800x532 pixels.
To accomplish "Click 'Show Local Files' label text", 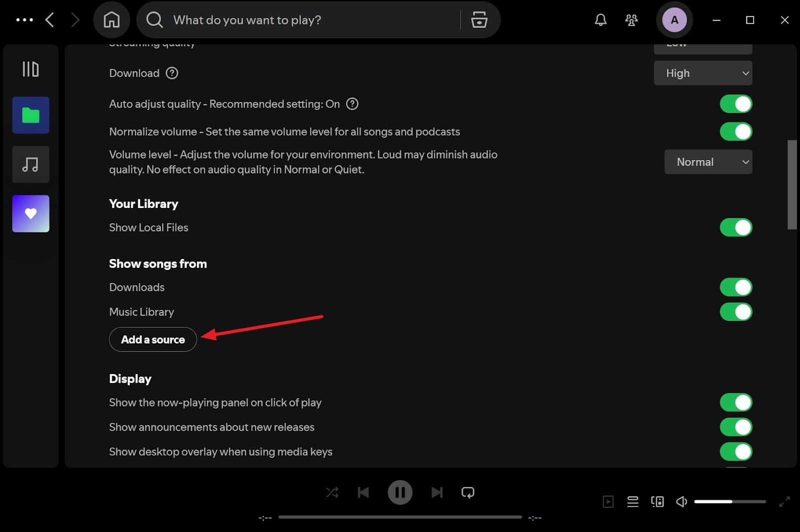I will click(x=148, y=227).
